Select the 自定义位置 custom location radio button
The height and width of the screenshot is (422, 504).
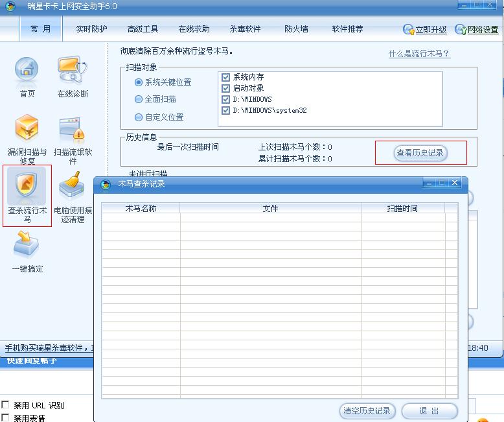138,117
